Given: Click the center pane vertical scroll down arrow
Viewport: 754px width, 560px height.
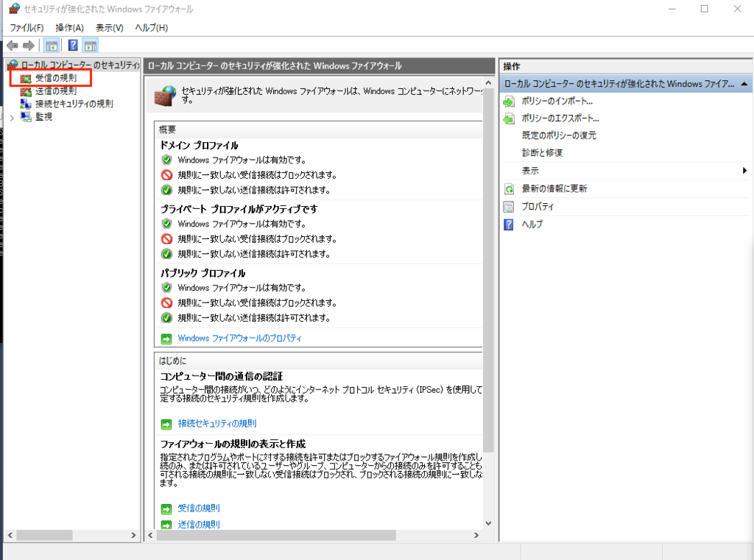Looking at the screenshot, I should pos(489,523).
